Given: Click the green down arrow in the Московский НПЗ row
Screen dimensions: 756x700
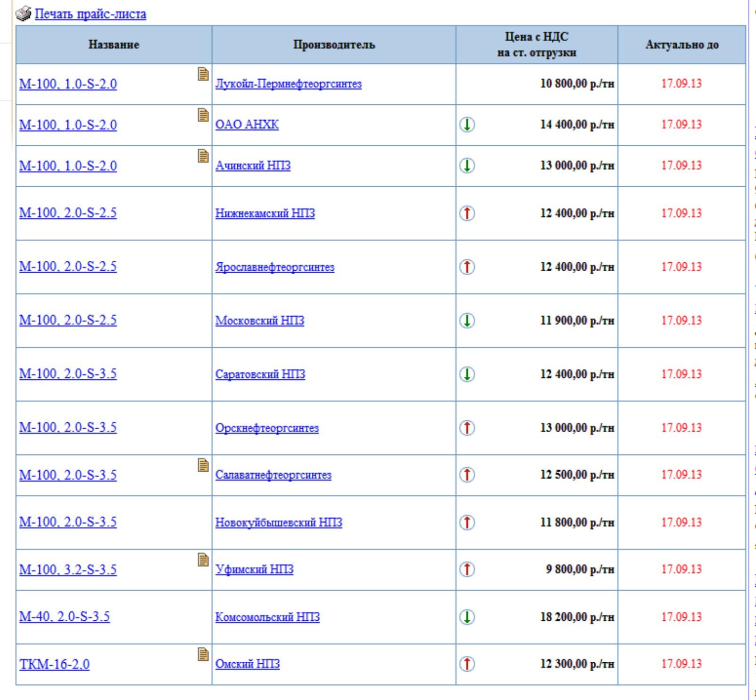Looking at the screenshot, I should click(467, 321).
